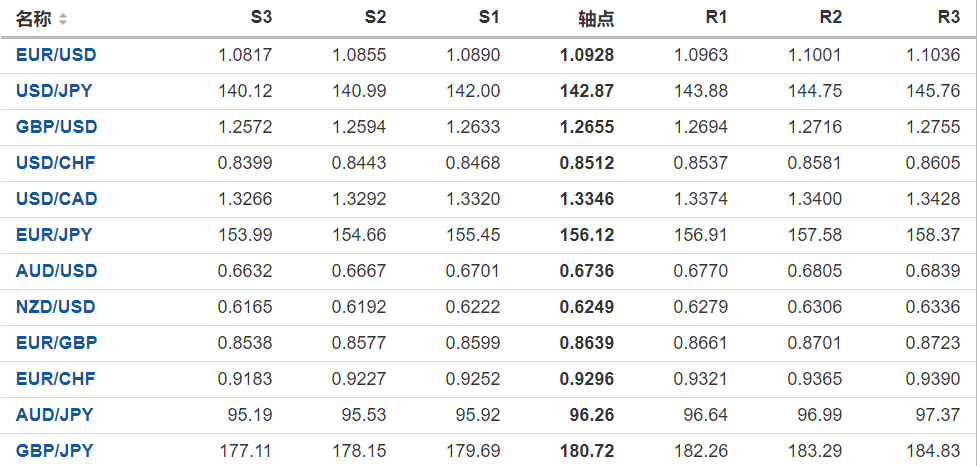View the GBP/JPY pair details
This screenshot has height=466, width=977.
(x=54, y=451)
